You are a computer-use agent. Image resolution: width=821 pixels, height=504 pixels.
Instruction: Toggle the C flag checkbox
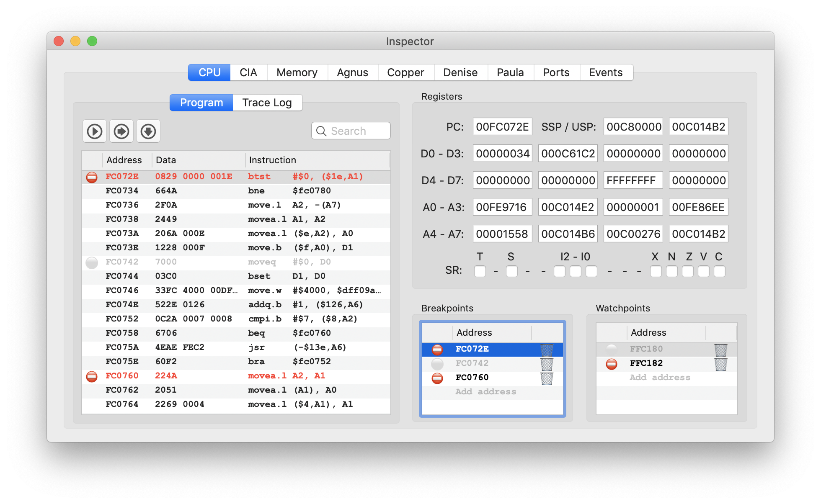point(720,271)
